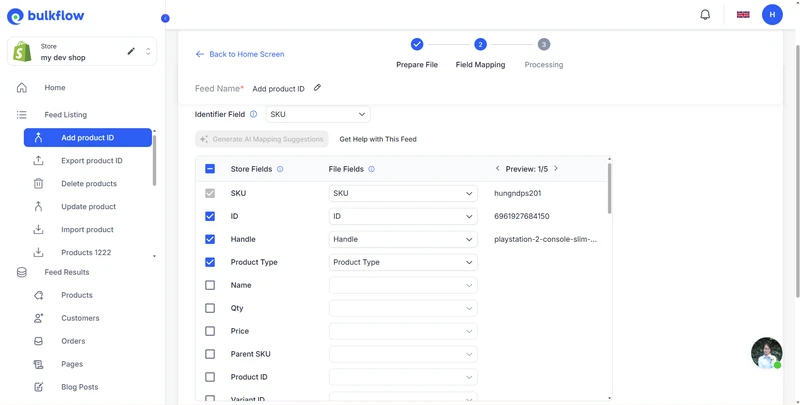The width and height of the screenshot is (800, 405).
Task: Click the Pages icon
Action: pos(38,364)
